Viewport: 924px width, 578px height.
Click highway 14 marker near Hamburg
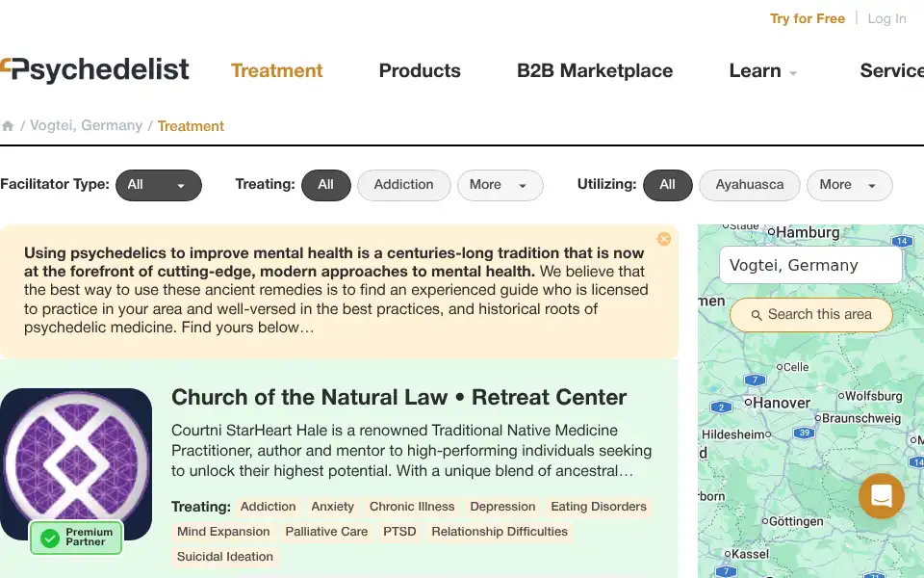(902, 241)
